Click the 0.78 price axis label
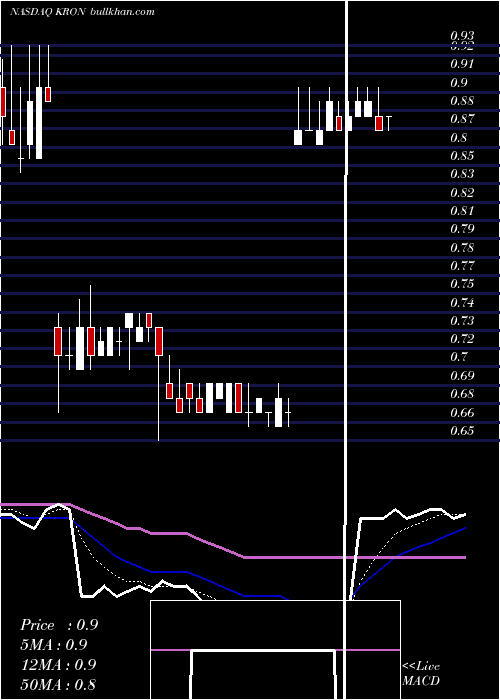 point(462,247)
